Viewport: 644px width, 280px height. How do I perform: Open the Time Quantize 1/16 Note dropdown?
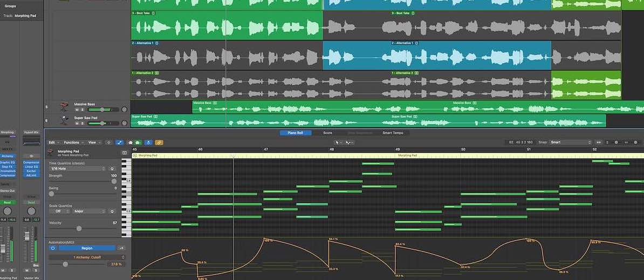click(77, 169)
